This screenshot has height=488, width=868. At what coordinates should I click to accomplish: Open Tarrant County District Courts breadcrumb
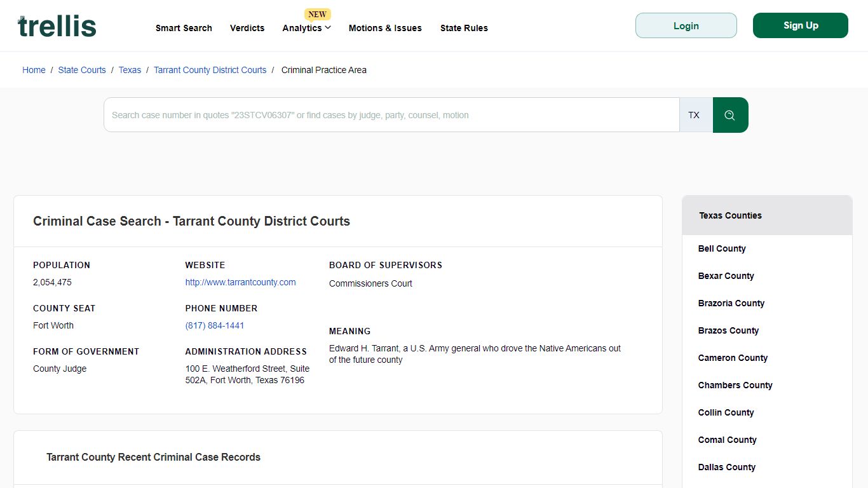[210, 70]
